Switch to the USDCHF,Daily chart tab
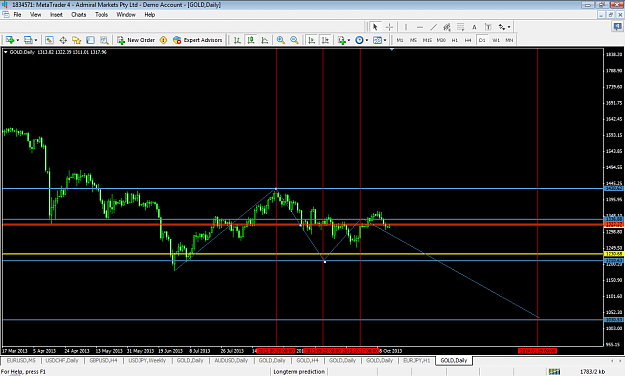The image size is (625, 376). click(x=62, y=360)
